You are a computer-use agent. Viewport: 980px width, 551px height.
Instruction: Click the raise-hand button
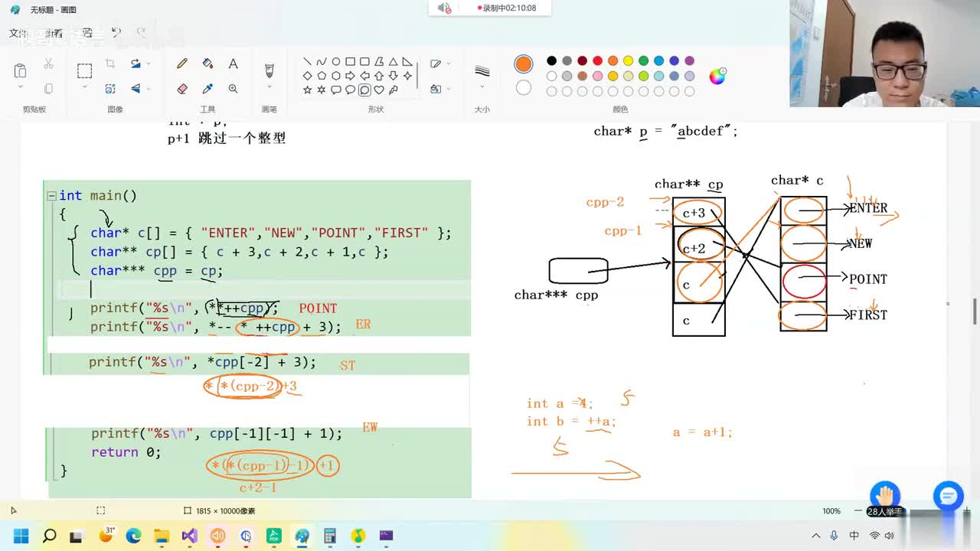tap(885, 494)
